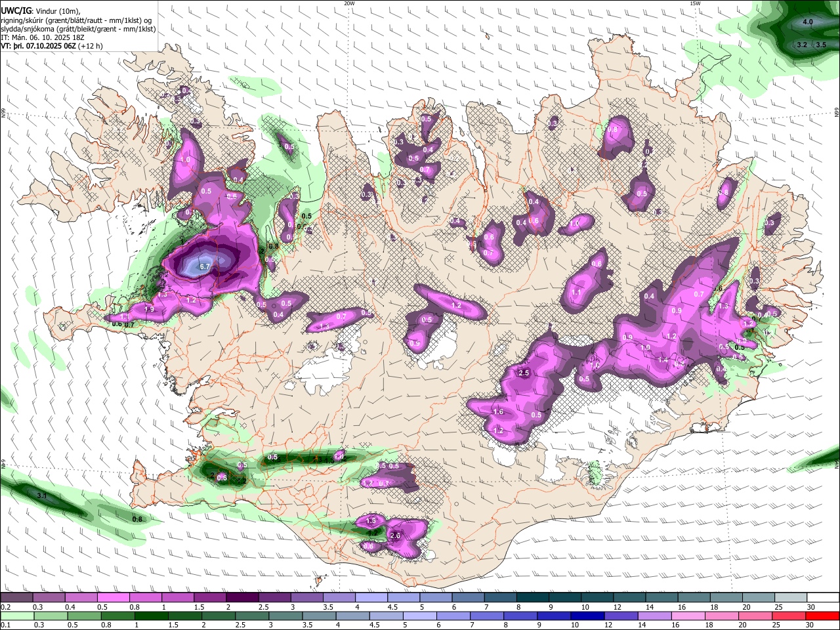Click the UWC/IG title text
The width and height of the screenshot is (840, 630).
click(15, 11)
